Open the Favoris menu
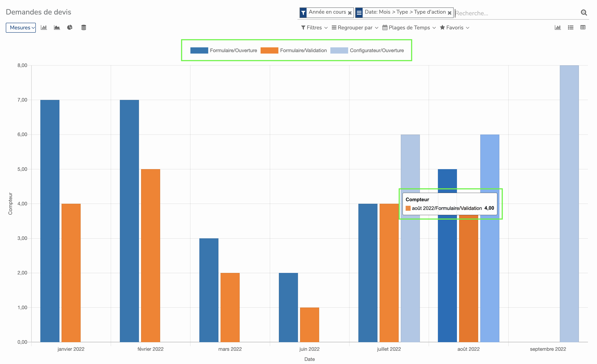 (x=454, y=28)
